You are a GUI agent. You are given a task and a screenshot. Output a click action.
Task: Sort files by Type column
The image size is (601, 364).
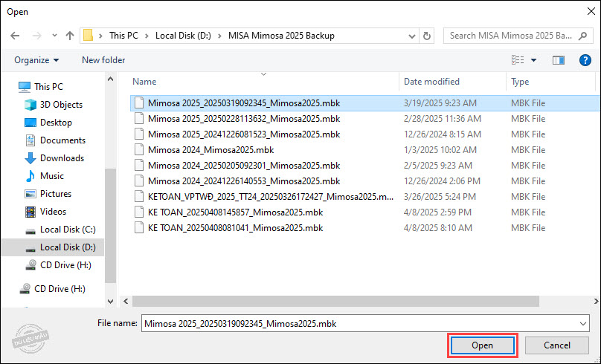(x=520, y=82)
